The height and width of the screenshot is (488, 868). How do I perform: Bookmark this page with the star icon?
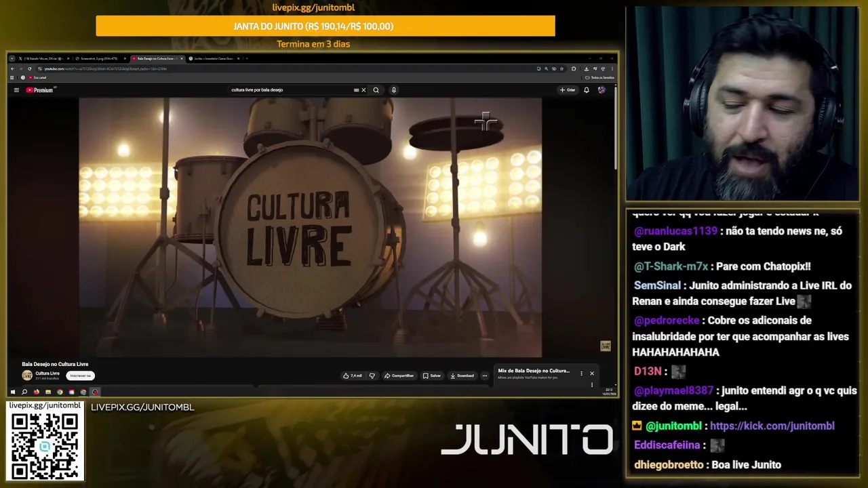pos(561,68)
